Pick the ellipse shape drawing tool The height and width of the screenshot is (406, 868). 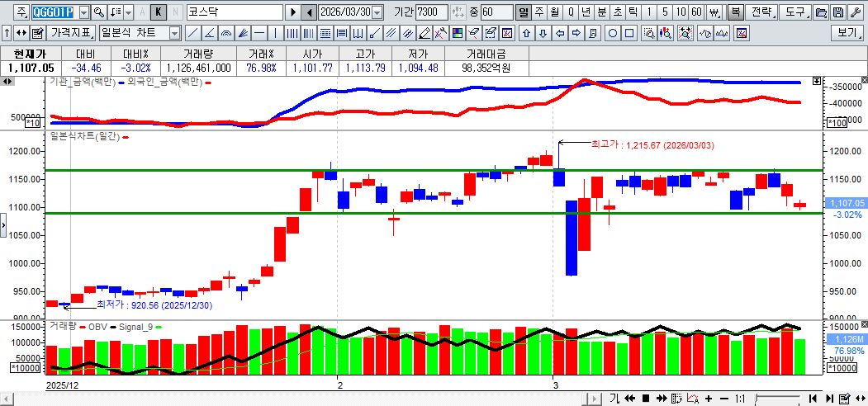pyautogui.click(x=613, y=34)
